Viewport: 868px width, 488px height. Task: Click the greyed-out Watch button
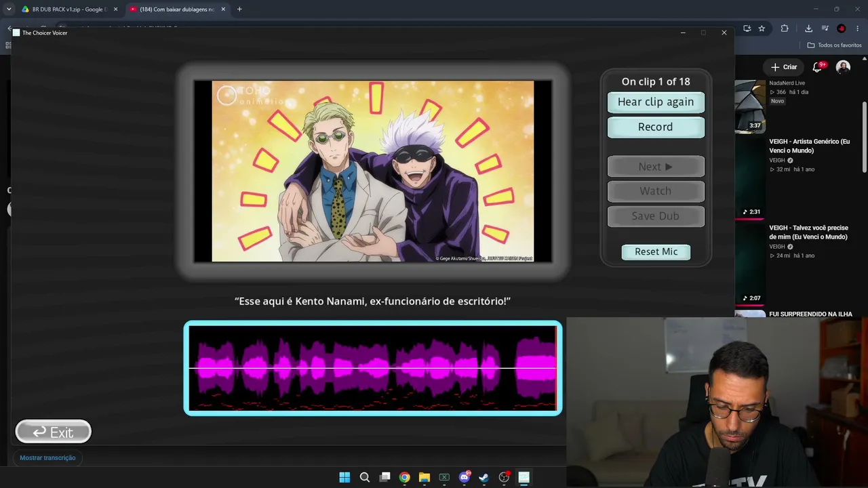coord(656,191)
